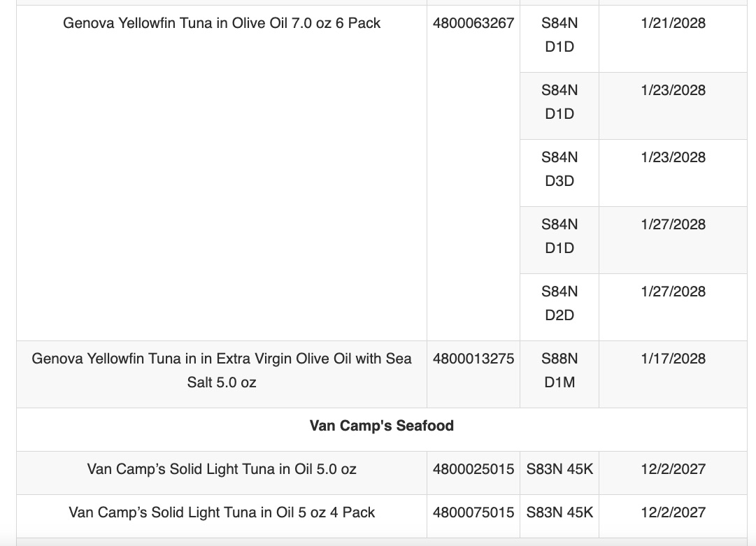
Task: Click the first 1/23/2028 date cell
Action: pyautogui.click(x=673, y=90)
